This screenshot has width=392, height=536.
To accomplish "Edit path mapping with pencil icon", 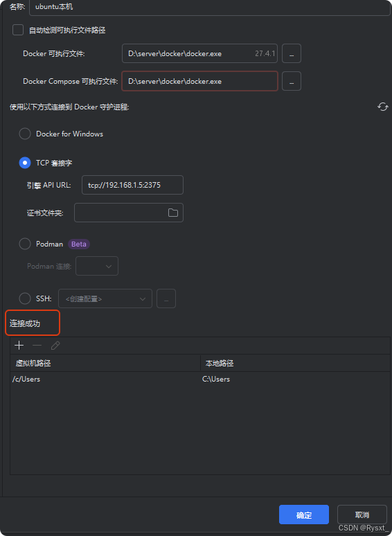I will click(x=55, y=346).
